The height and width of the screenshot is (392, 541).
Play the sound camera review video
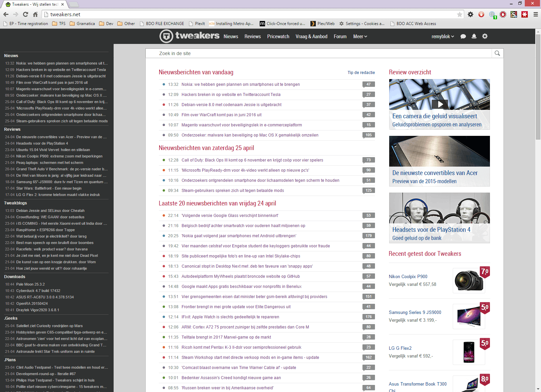pyautogui.click(x=440, y=104)
